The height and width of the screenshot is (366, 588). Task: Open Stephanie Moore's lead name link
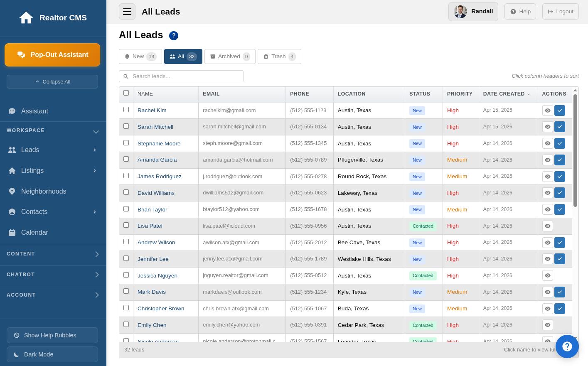pyautogui.click(x=159, y=143)
